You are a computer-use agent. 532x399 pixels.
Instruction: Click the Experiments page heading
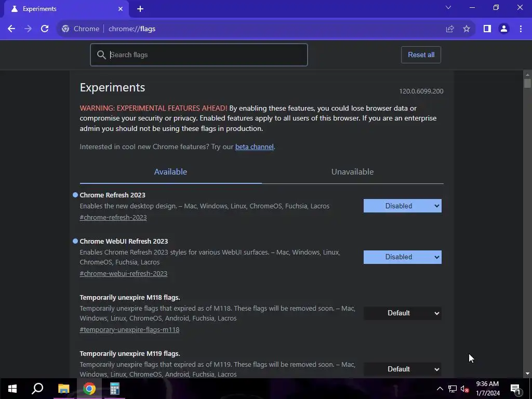[112, 87]
